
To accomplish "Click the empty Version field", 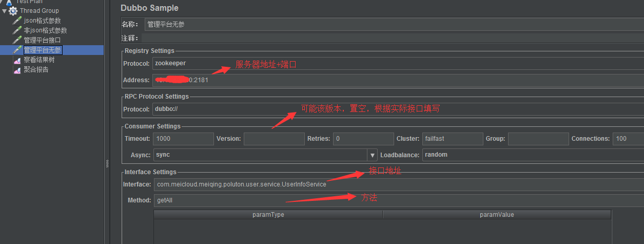I will (274, 139).
